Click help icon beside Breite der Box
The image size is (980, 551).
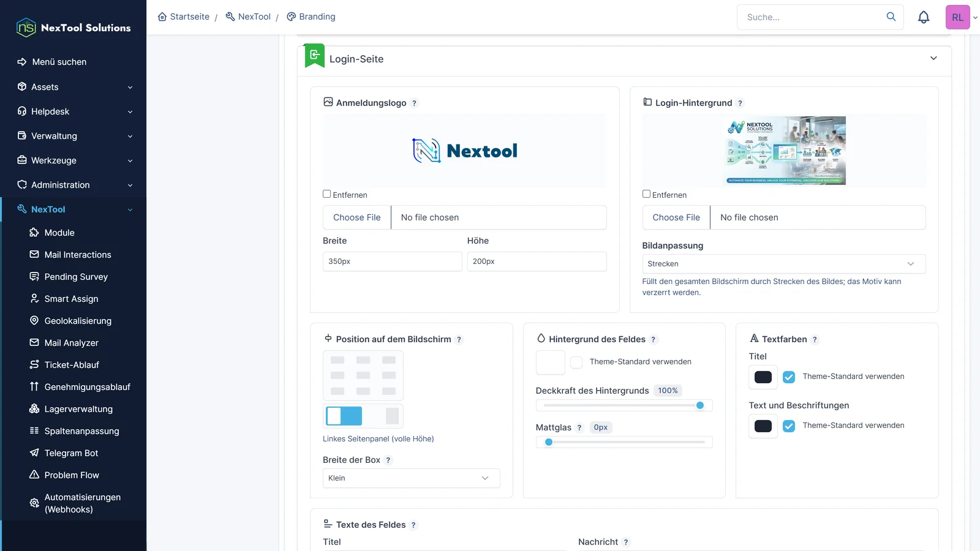coord(388,460)
